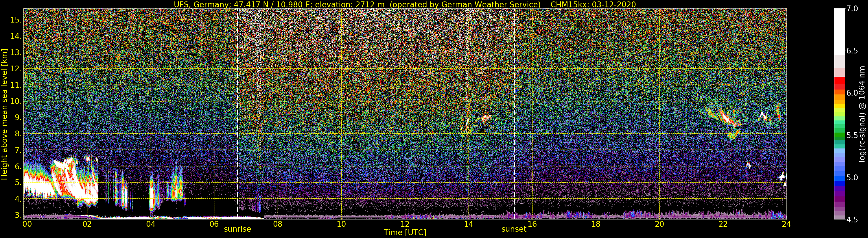This screenshot has width=868, height=238.
Task: Click height axis tick label 12.
Action: pos(16,69)
